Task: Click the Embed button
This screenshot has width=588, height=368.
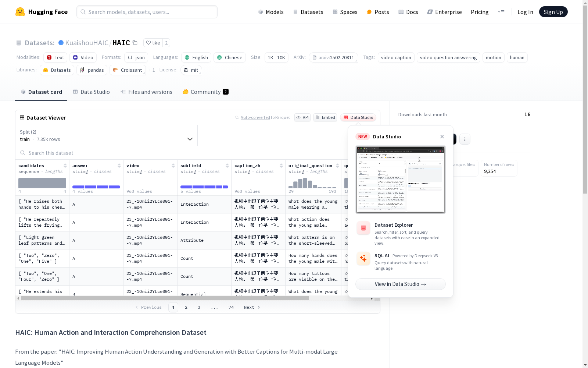Action: [325, 117]
